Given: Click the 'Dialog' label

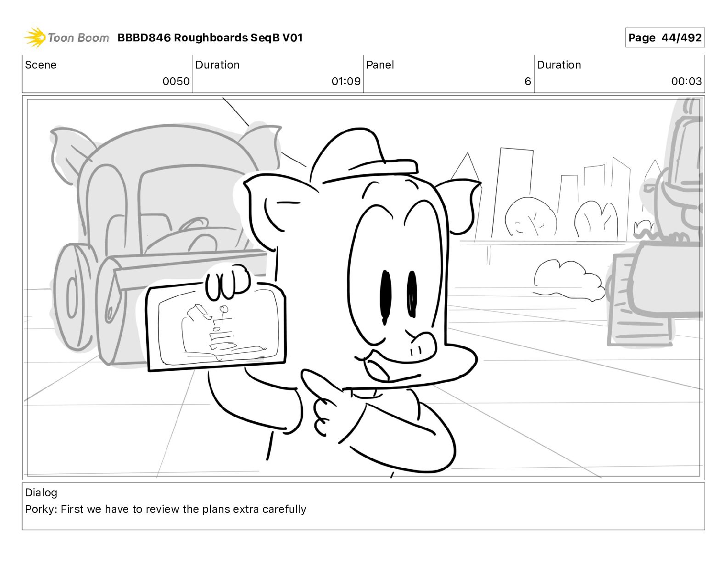Looking at the screenshot, I should [x=41, y=493].
